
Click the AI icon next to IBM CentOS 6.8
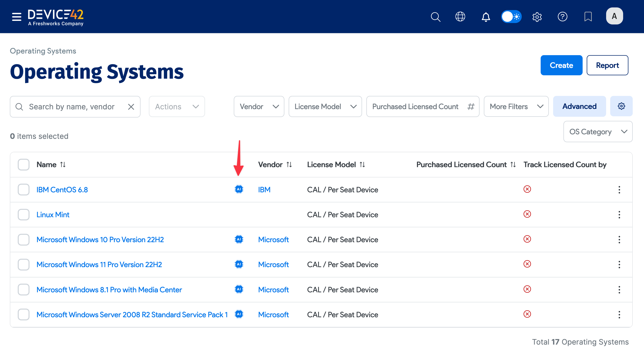pos(239,189)
